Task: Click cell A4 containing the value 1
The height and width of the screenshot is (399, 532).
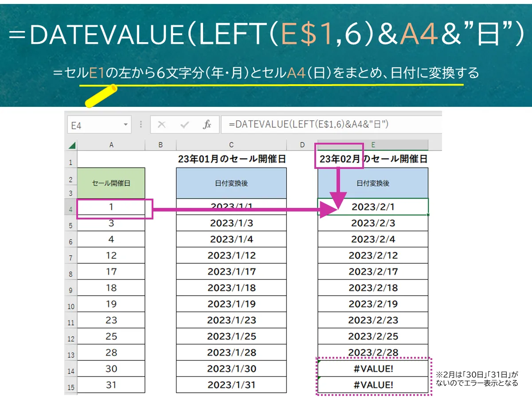Action: [x=111, y=207]
